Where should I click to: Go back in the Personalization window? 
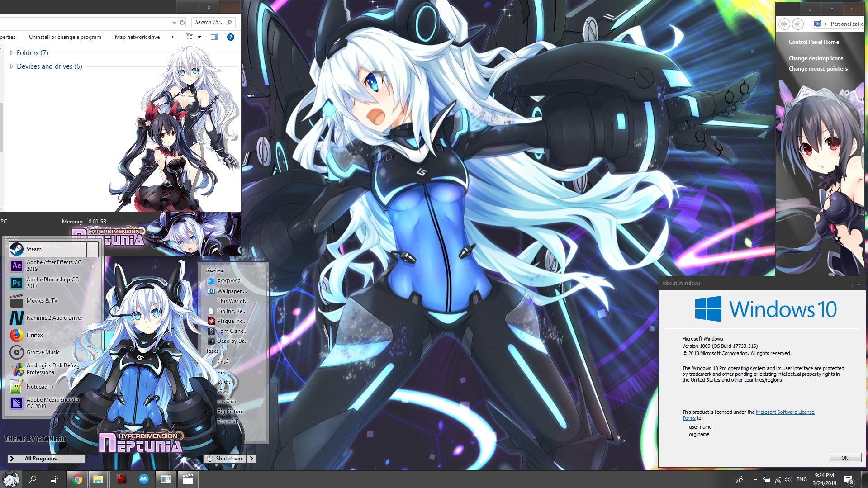click(x=784, y=24)
